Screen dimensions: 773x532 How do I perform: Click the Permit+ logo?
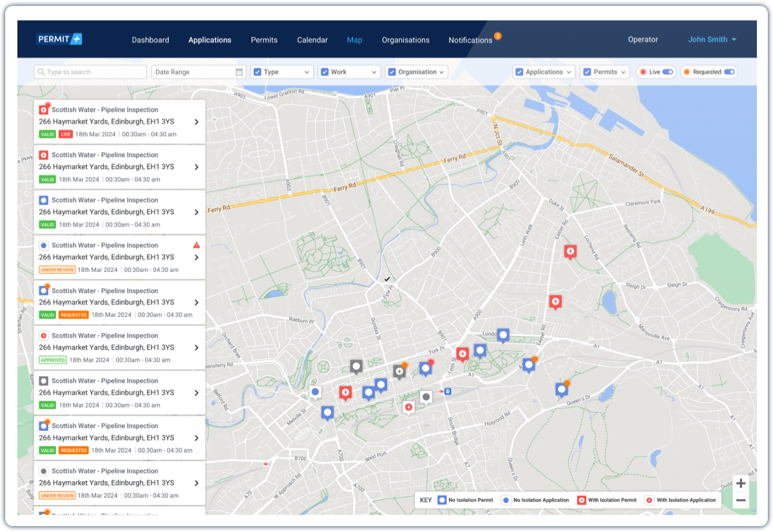pos(59,39)
